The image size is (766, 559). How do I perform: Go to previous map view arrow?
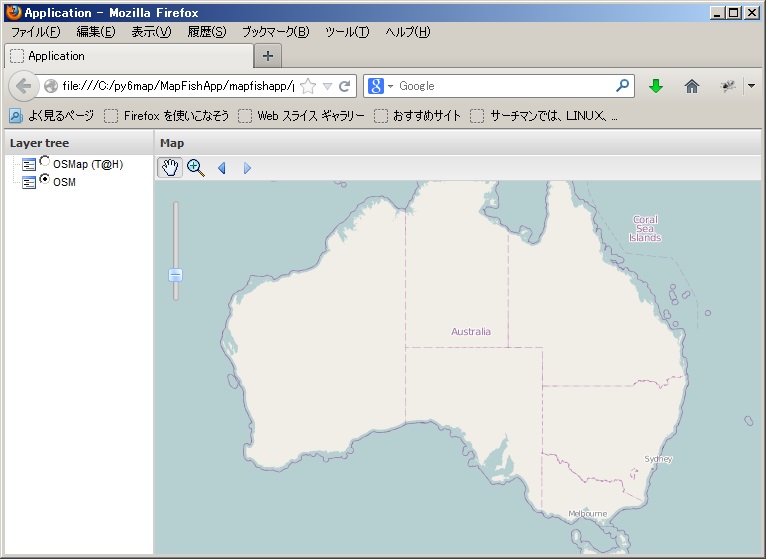(221, 168)
